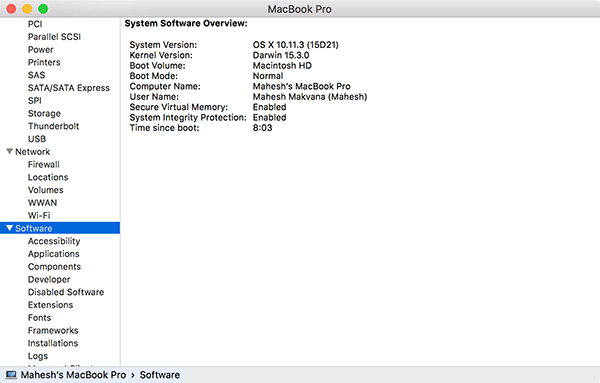Select Mahesh's MacBook Pro in the path bar
This screenshot has width=600, height=383.
pos(73,375)
